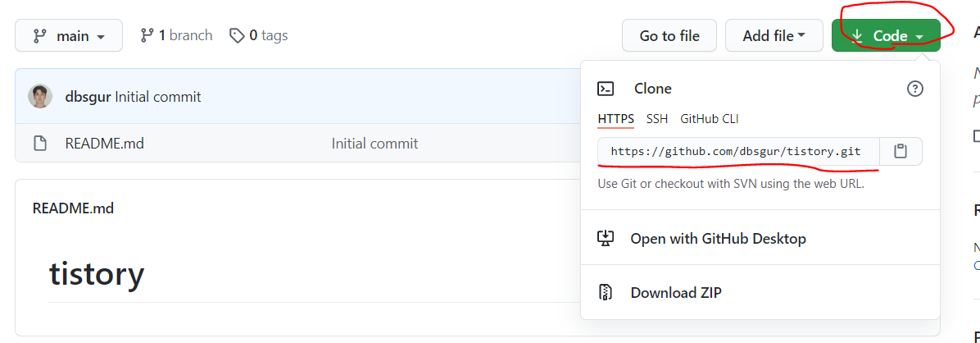
Task: Click the download arrow icon on Code button
Action: [857, 37]
